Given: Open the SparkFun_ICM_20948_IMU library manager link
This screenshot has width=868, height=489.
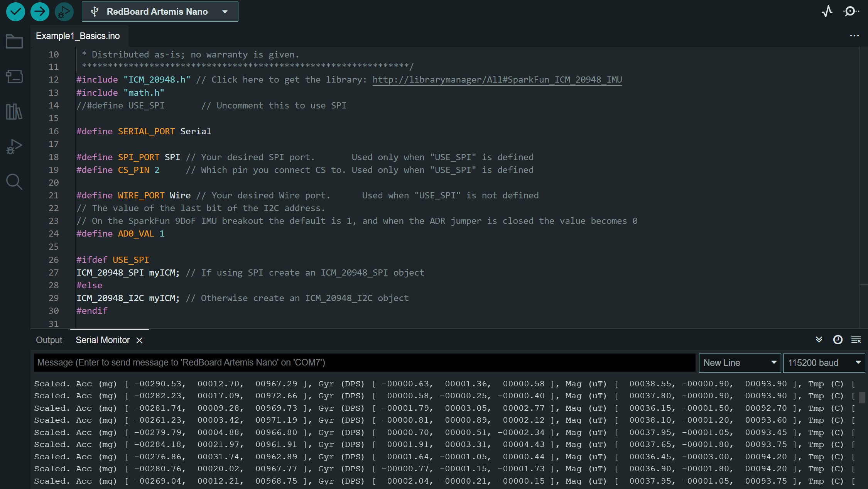Looking at the screenshot, I should tap(497, 80).
